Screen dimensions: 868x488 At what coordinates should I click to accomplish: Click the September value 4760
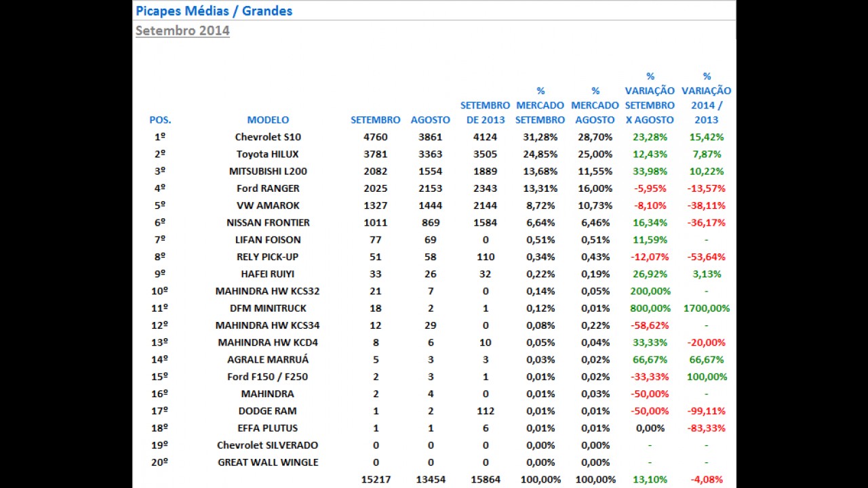[x=376, y=137]
